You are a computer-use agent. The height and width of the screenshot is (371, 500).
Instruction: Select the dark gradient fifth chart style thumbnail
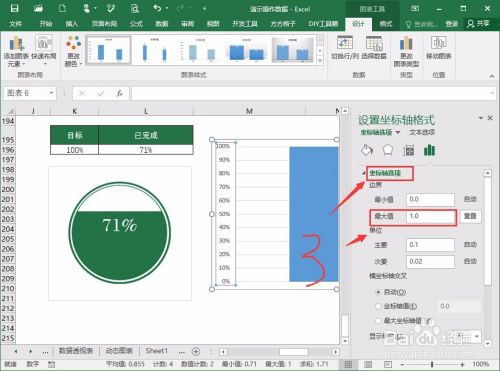pyautogui.click(x=293, y=50)
